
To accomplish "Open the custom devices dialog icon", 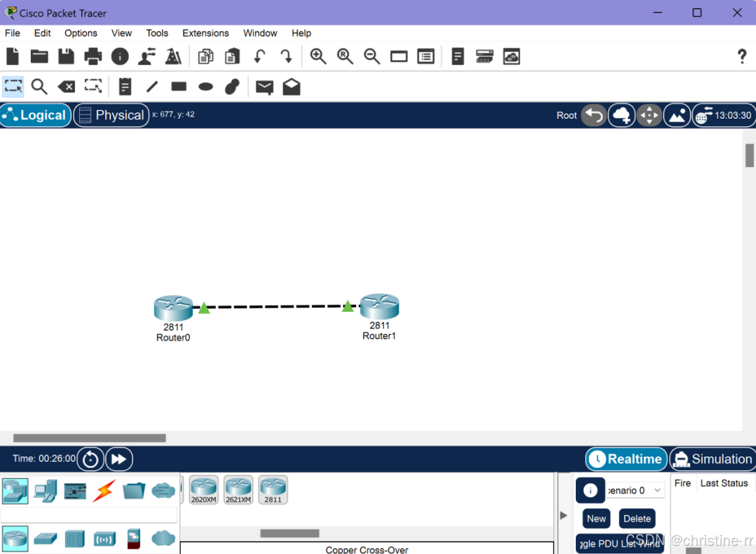I will (x=426, y=57).
